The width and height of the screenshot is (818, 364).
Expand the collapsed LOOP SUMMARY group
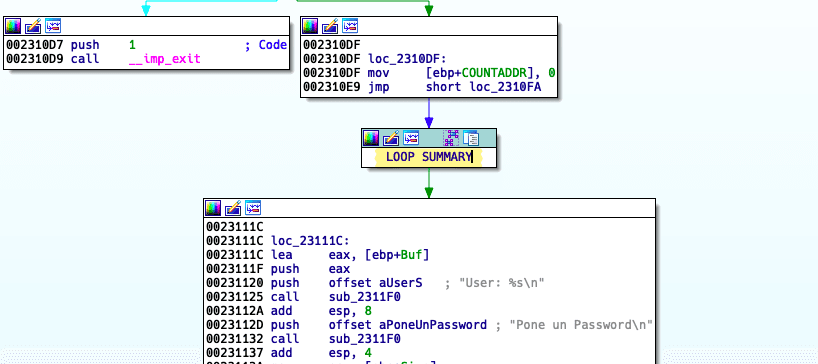click(x=451, y=138)
